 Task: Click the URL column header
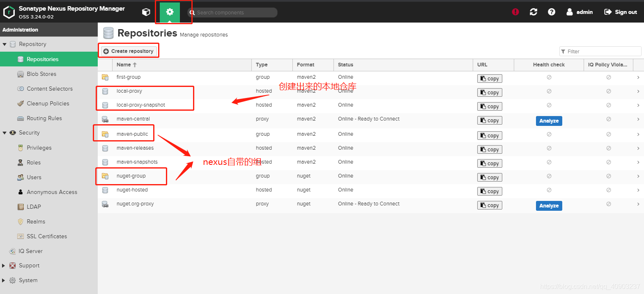(x=494, y=65)
